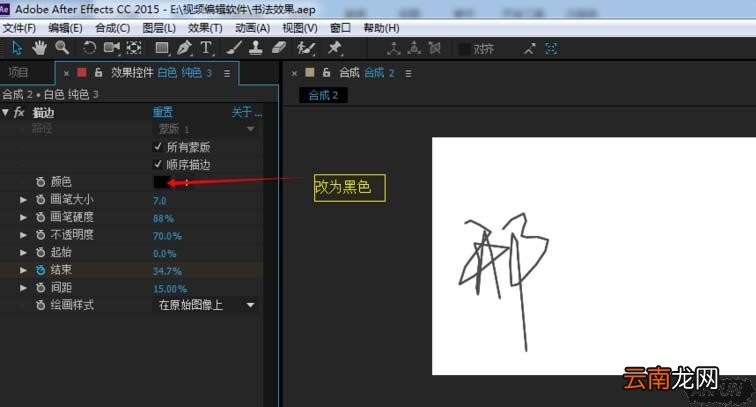Open the 路径 蒙版 1 dropdown
This screenshot has height=407, width=756.
click(205, 129)
